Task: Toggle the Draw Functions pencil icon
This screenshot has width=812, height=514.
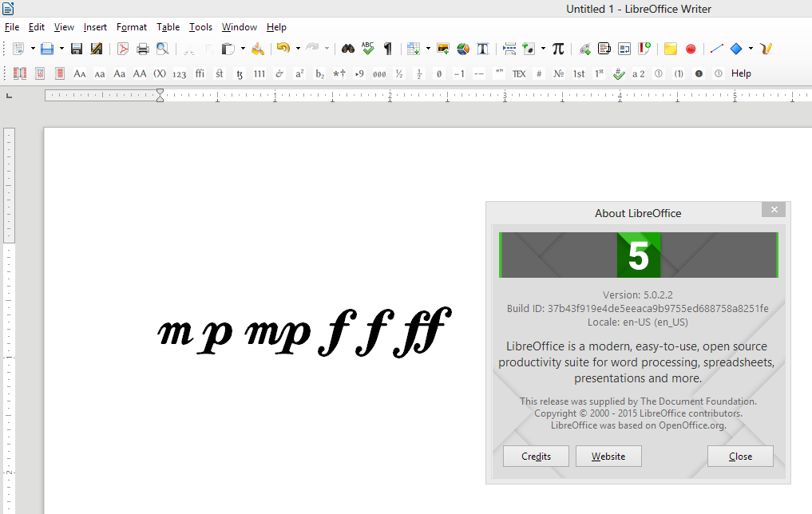Action: tap(766, 49)
